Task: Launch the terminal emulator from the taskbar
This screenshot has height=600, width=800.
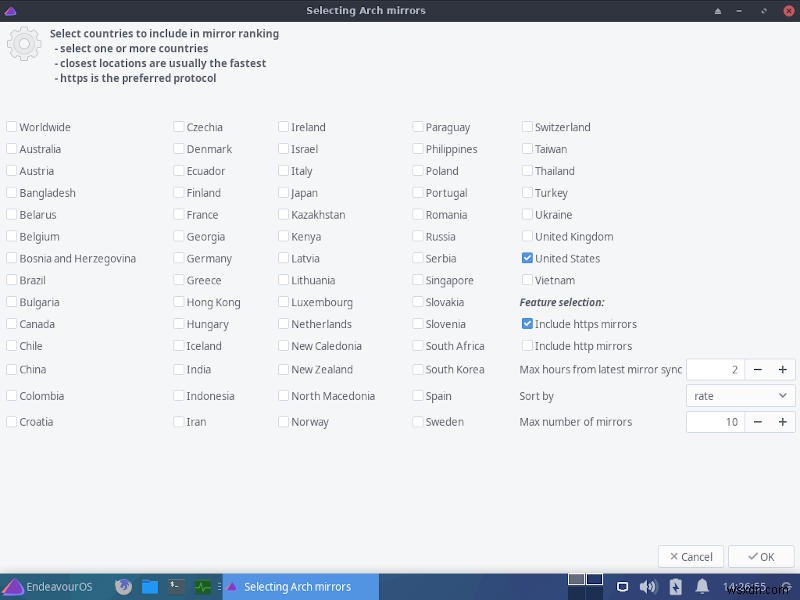Action: point(174,587)
